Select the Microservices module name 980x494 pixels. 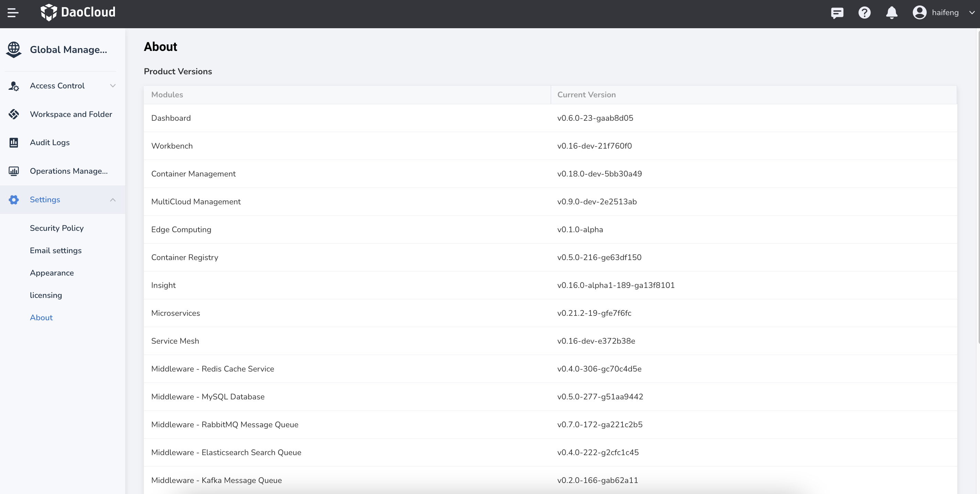click(175, 313)
